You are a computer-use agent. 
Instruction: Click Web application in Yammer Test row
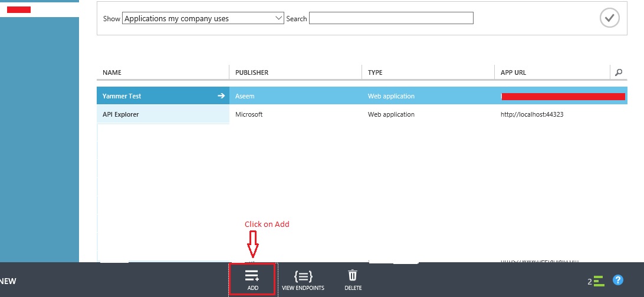tap(391, 96)
